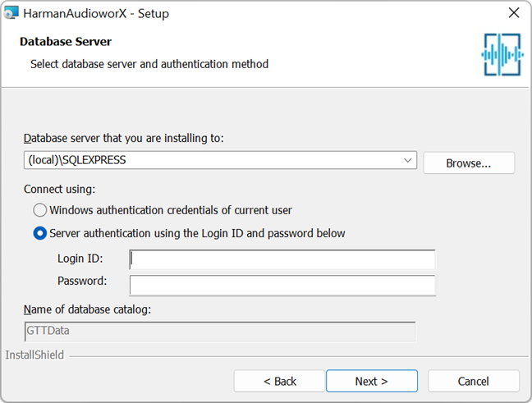Focus the Password text field
Image resolution: width=532 pixels, height=403 pixels.
(282, 286)
